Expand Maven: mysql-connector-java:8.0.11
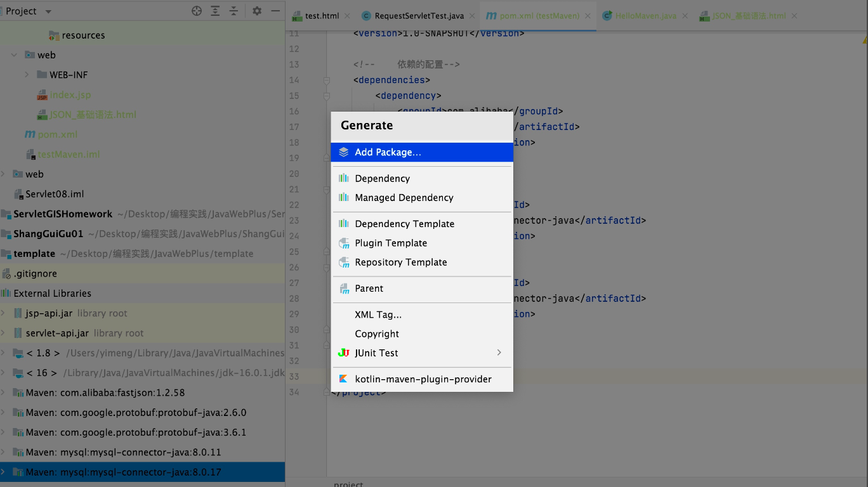This screenshot has height=487, width=868. pos(3,452)
